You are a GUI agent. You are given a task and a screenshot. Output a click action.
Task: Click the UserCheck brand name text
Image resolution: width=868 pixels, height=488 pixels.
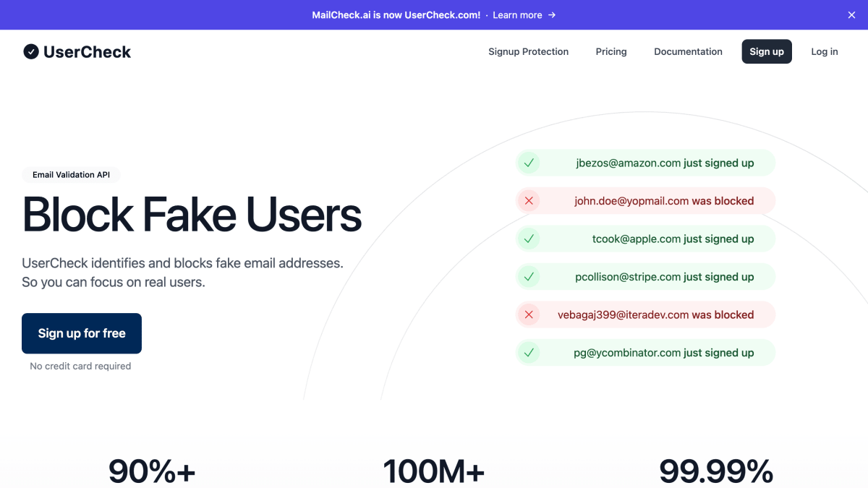[x=87, y=52]
